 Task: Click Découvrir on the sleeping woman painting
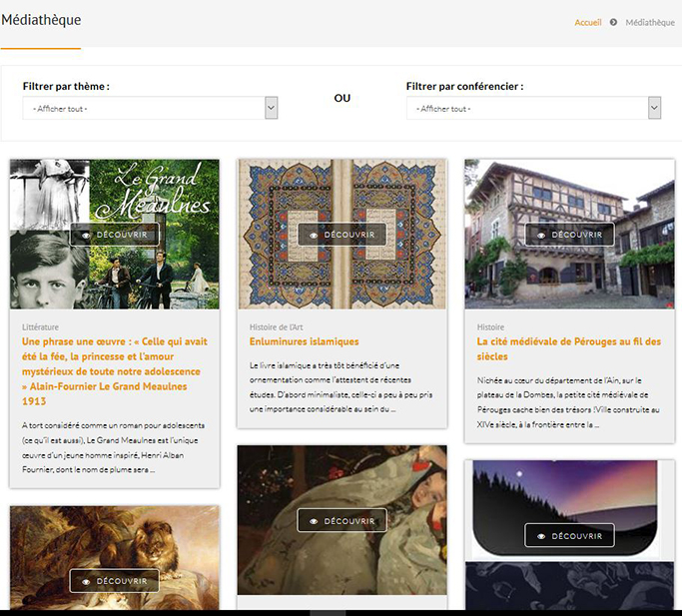[342, 521]
